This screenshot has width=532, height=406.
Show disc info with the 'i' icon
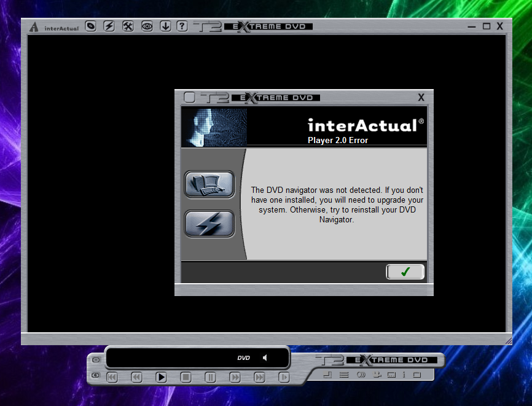(x=404, y=375)
